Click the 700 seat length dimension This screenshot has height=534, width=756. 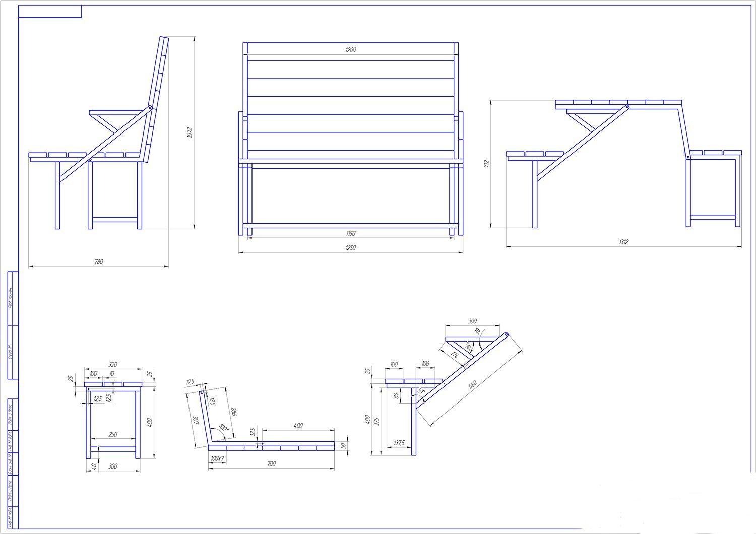[x=271, y=464]
